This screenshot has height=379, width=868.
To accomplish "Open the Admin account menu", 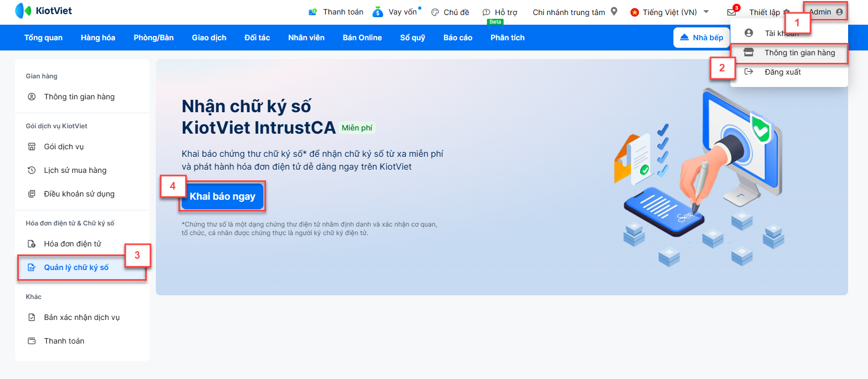I will click(x=826, y=12).
